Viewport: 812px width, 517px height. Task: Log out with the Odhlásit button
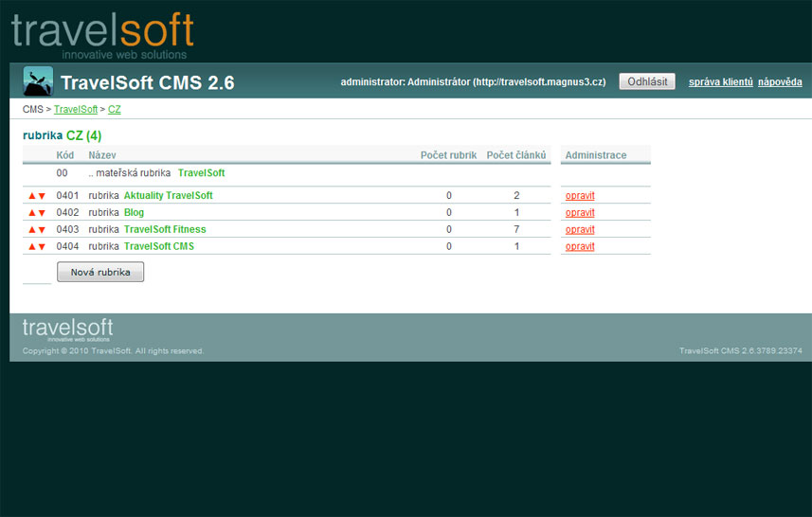[x=647, y=81]
